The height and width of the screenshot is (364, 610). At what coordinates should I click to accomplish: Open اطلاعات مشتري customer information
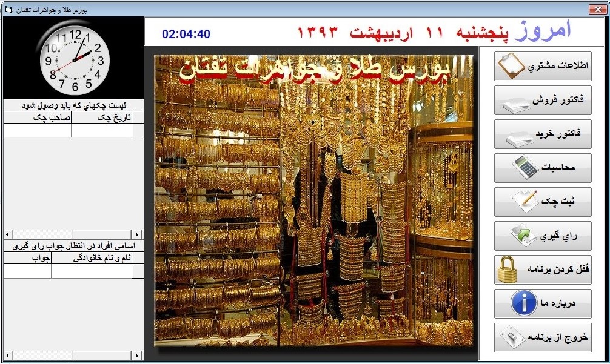[x=543, y=67]
